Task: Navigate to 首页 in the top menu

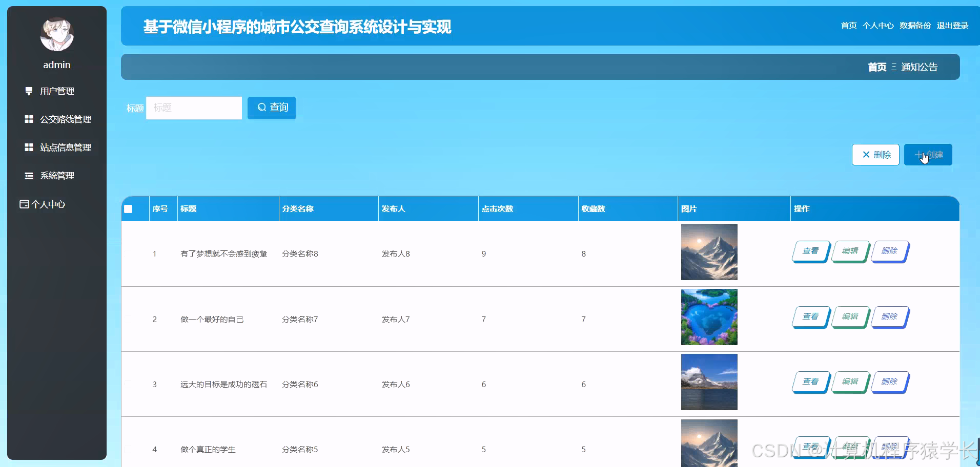Action: 849,25
